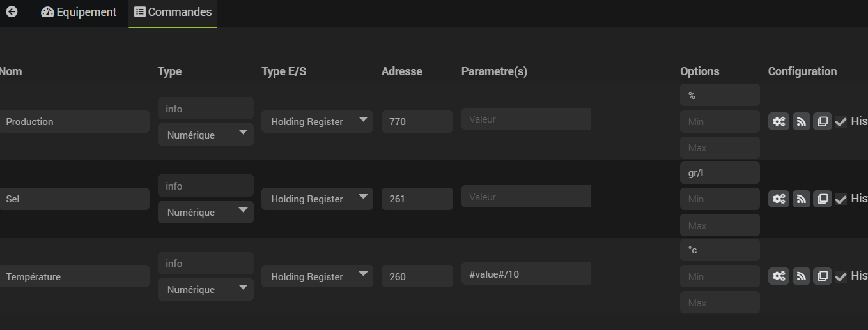
Task: Click the address field containing 770
Action: [417, 121]
